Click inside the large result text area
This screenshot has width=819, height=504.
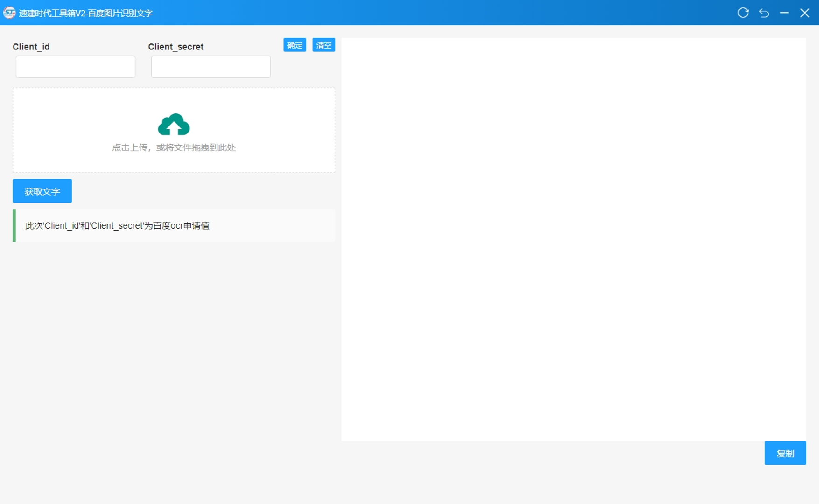(574, 239)
